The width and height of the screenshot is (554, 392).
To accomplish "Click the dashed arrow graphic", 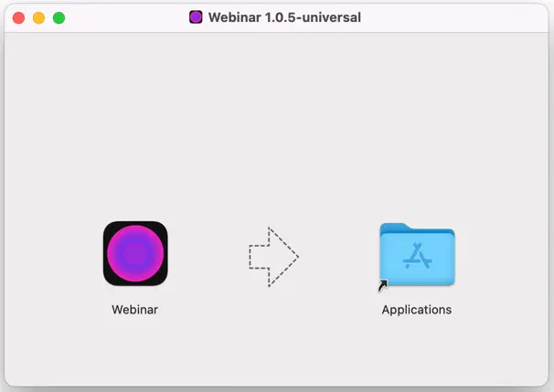I will pos(273,256).
